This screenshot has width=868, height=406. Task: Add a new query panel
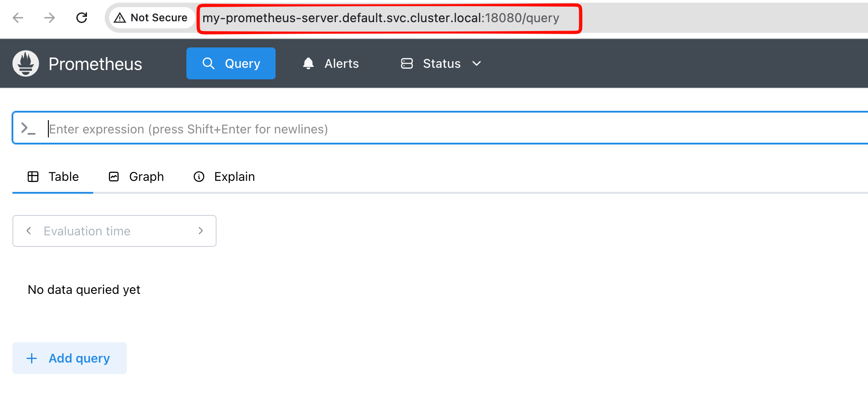tap(70, 358)
